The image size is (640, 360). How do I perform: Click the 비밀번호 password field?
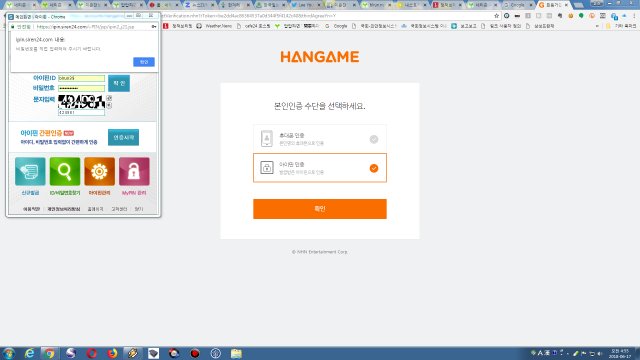point(81,88)
